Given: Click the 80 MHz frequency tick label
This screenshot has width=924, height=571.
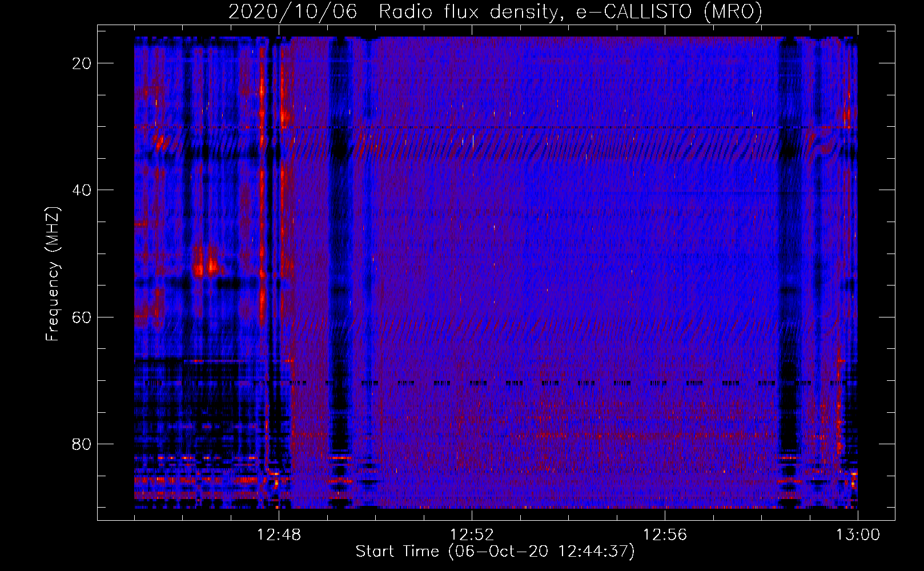Looking at the screenshot, I should [x=82, y=444].
